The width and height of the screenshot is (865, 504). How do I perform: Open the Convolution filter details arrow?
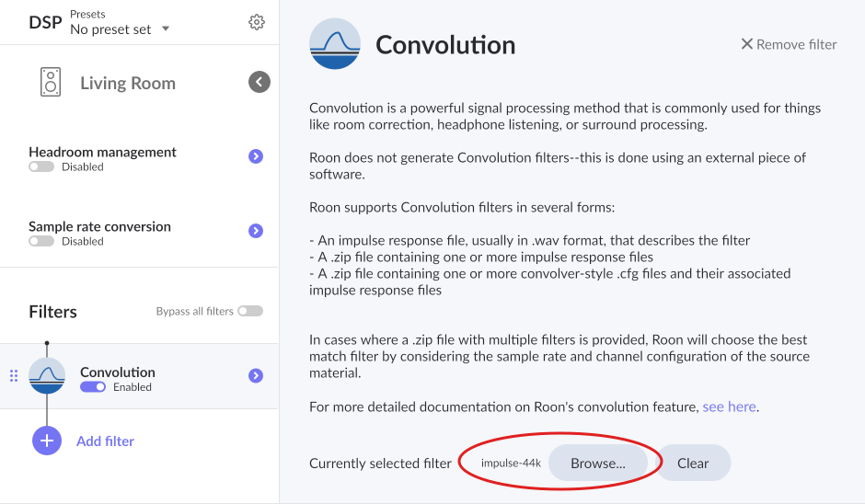click(x=256, y=375)
